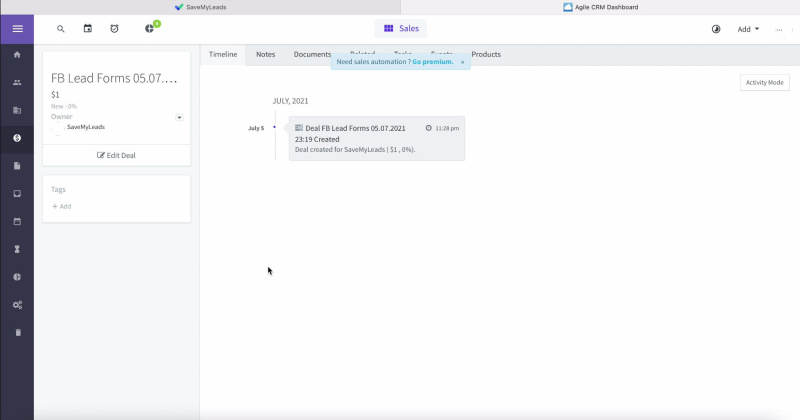800x420 pixels.
Task: Add a tag with + Add
Action: [62, 206]
